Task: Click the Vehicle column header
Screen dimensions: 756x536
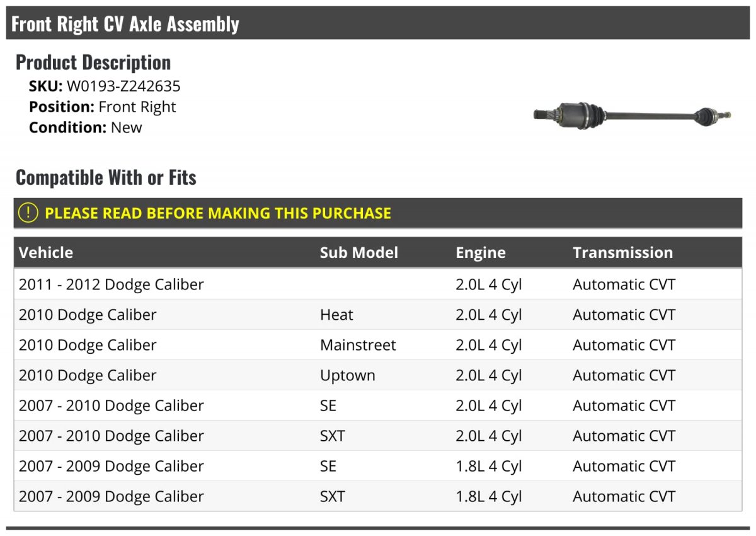Action: 46,253
